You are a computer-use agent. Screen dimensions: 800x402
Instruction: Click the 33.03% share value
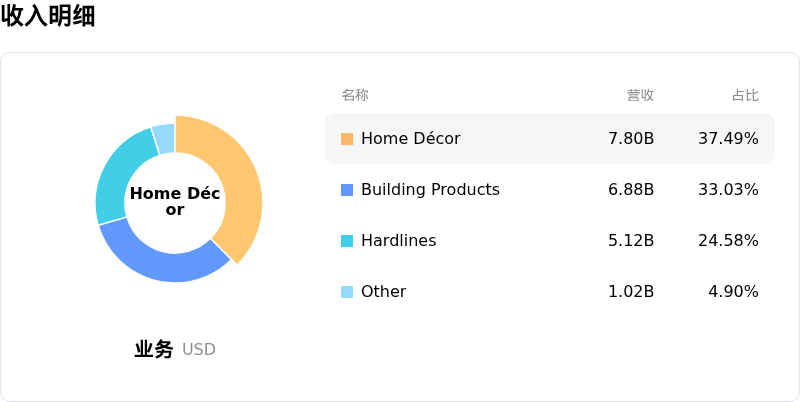[728, 190]
